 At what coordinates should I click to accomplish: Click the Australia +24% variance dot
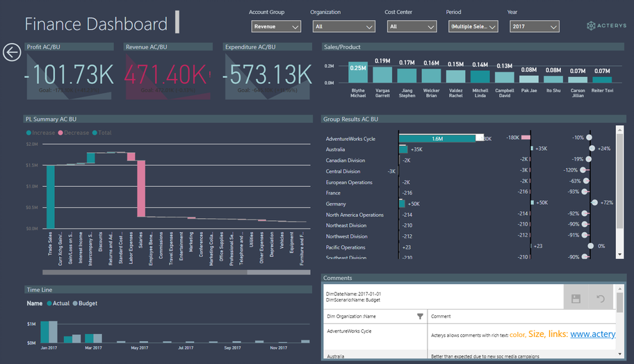pos(592,148)
